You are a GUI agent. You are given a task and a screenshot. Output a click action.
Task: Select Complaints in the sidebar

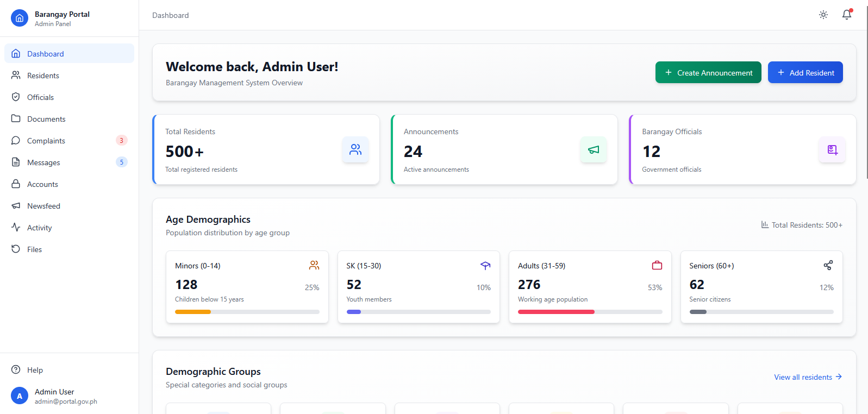[70, 140]
